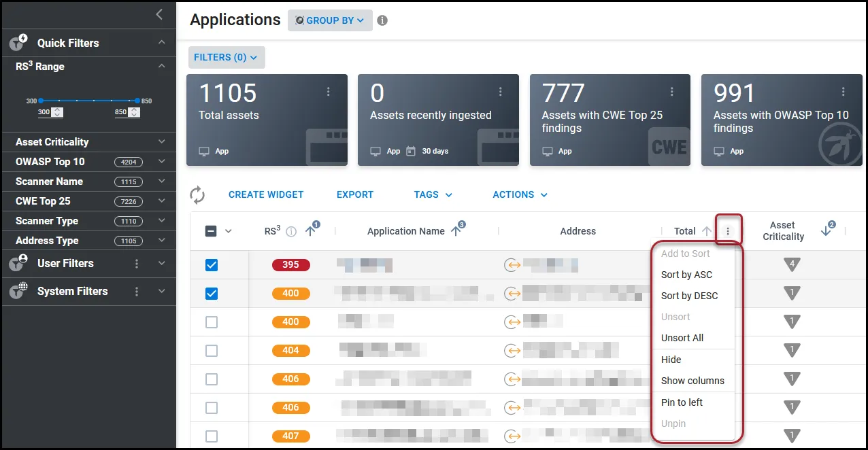Image resolution: width=868 pixels, height=450 pixels.
Task: Click the Quick Filters funnel icon
Action: [18, 43]
